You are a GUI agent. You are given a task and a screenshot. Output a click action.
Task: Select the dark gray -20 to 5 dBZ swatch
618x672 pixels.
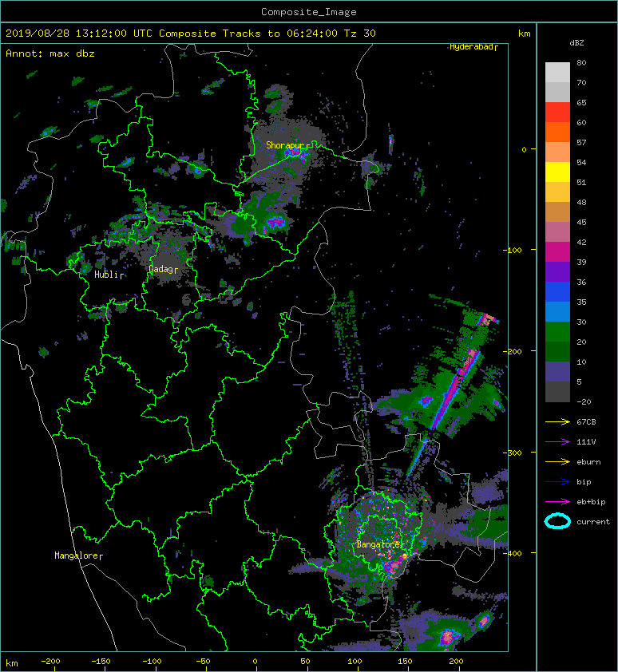click(557, 392)
